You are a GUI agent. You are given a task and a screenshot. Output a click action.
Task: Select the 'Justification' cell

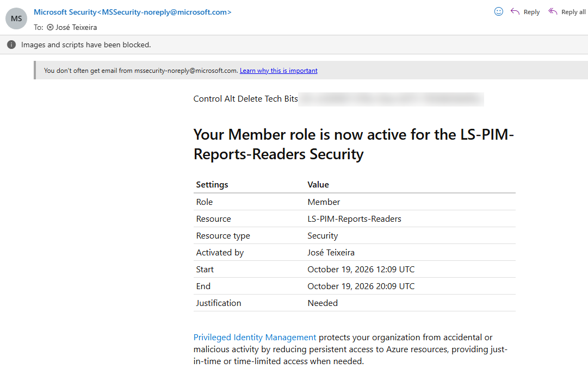219,303
